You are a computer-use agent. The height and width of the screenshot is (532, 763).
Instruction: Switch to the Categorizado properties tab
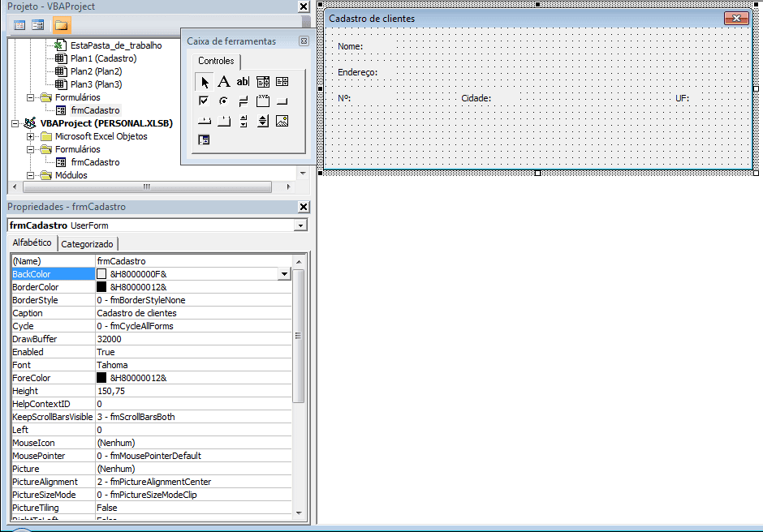tap(88, 243)
